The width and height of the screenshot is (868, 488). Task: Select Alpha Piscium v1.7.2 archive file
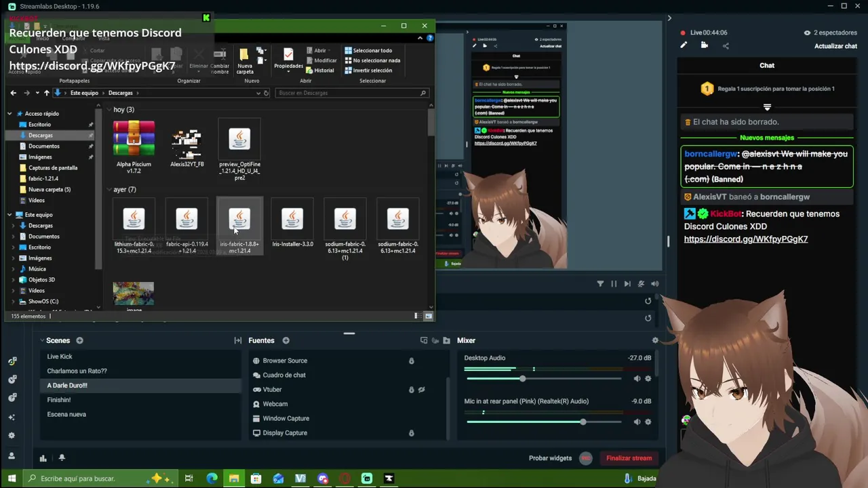click(x=134, y=147)
